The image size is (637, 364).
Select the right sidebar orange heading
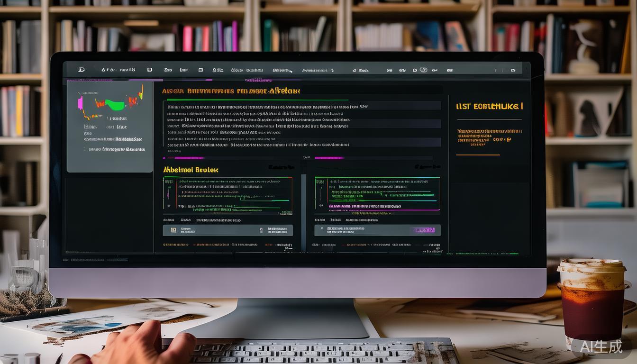pyautogui.click(x=489, y=106)
